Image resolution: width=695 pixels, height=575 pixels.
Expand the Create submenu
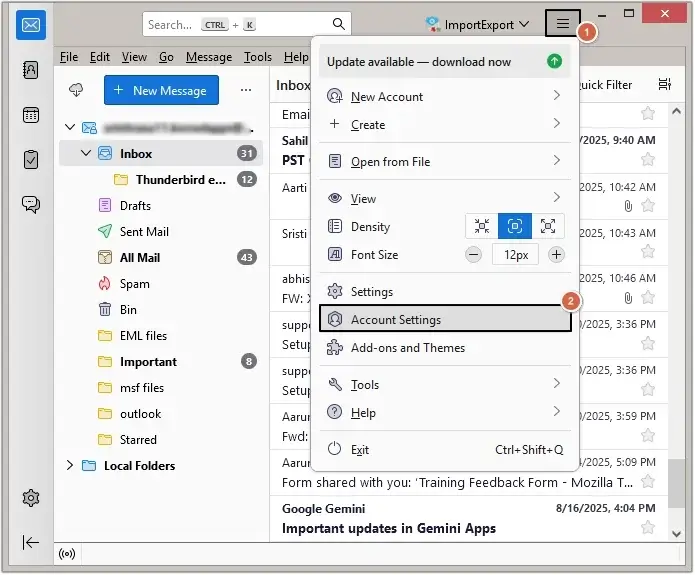tap(557, 123)
